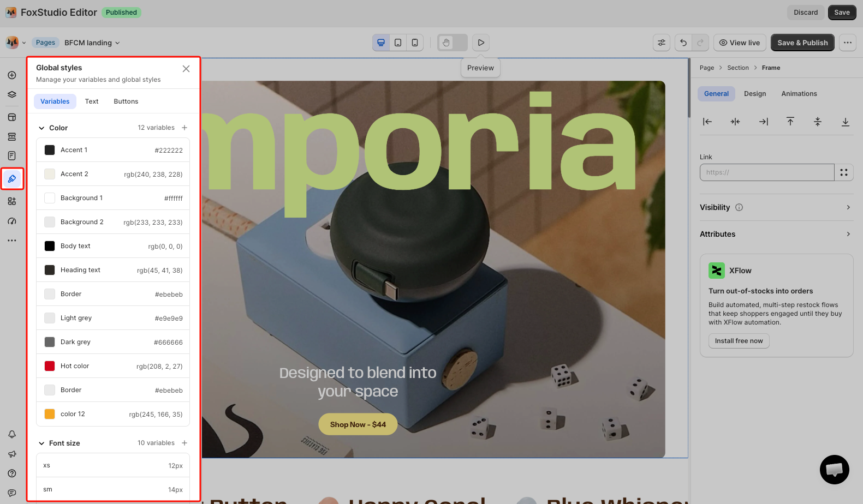Align frame to top edge
This screenshot has height=504, width=863.
790,122
